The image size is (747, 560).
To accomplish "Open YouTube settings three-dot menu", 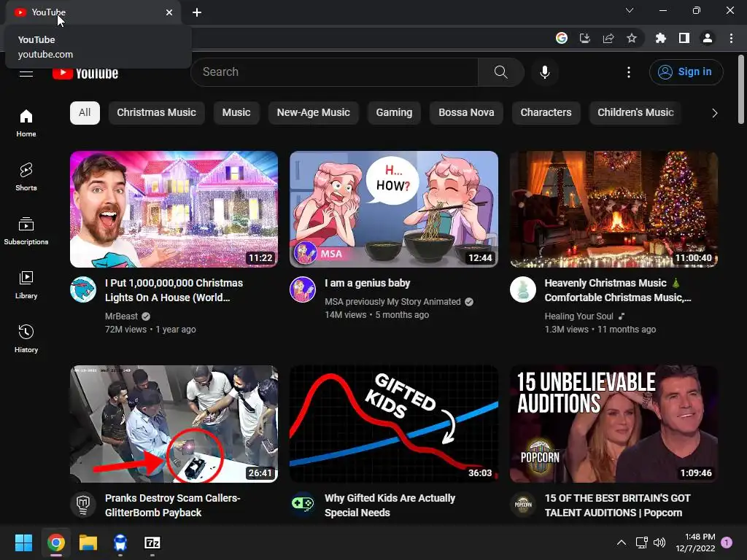I will click(629, 72).
